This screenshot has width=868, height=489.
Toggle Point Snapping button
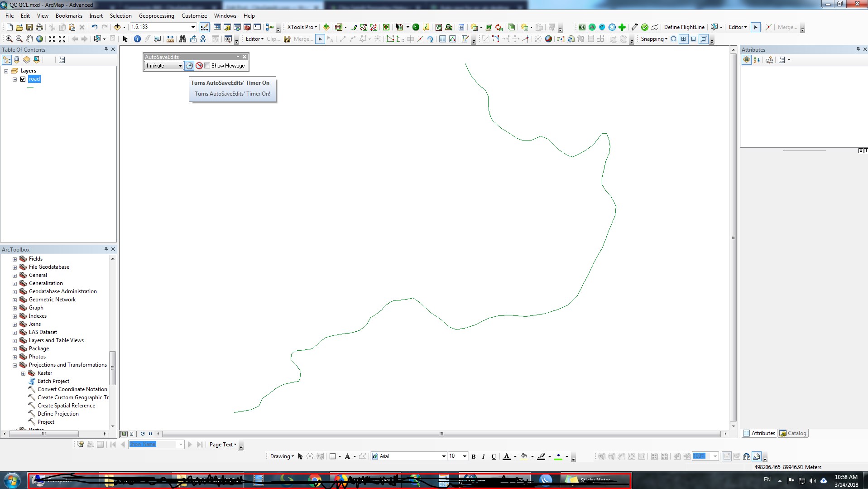[x=673, y=39]
